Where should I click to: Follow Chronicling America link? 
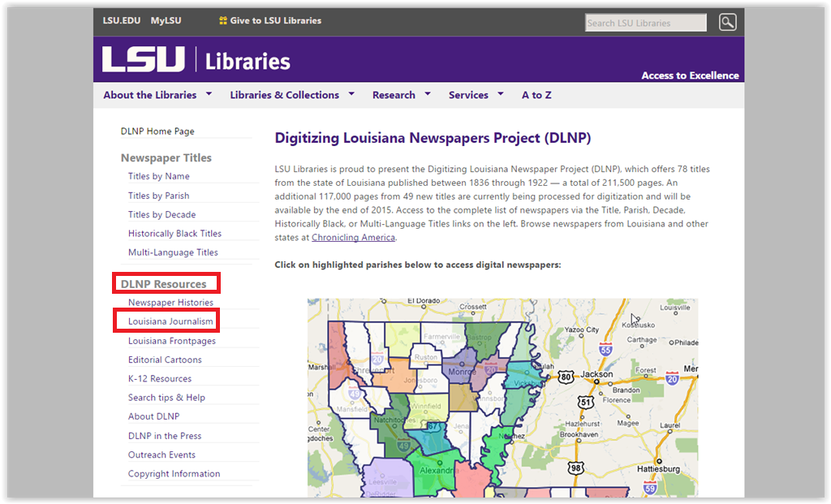353,238
